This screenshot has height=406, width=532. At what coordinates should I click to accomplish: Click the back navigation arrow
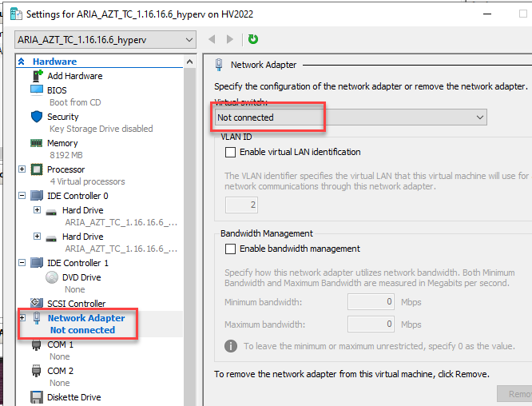[212, 39]
